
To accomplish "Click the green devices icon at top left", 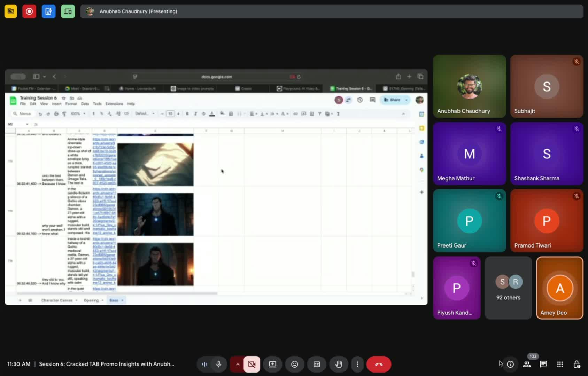I will pos(68,11).
